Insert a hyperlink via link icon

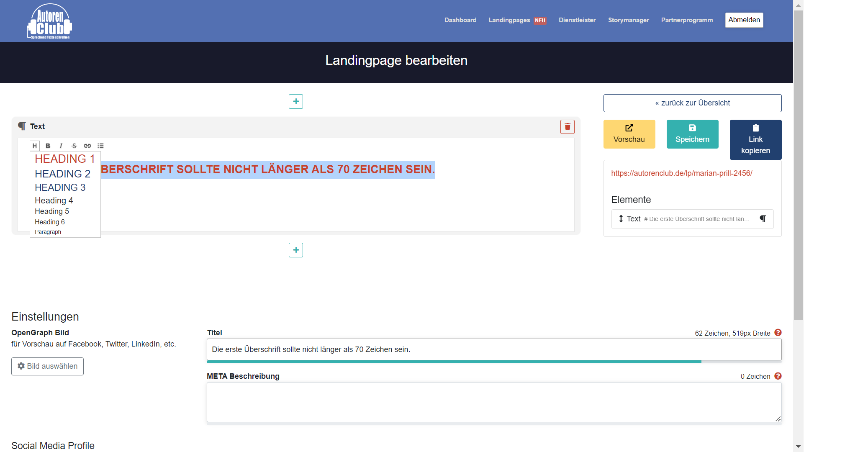[87, 146]
